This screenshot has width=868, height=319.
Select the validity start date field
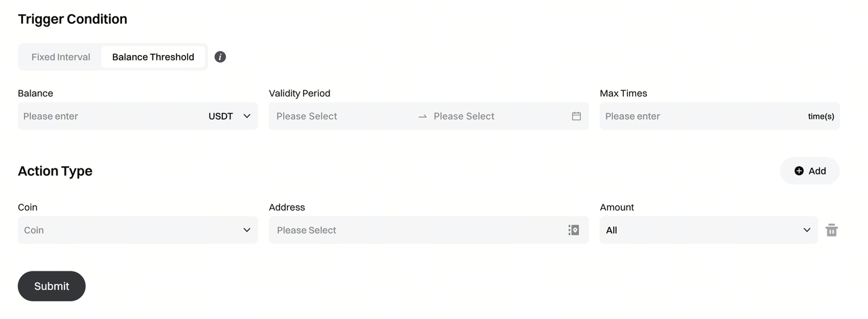click(342, 116)
